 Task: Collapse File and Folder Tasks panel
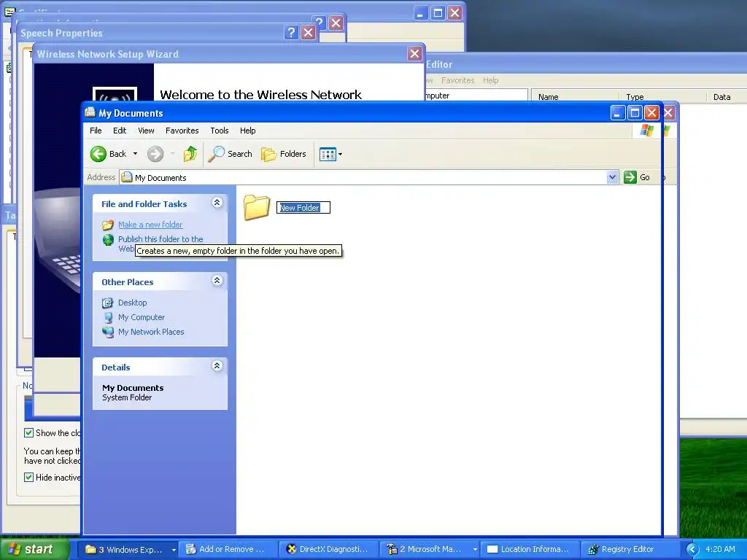coord(217,203)
